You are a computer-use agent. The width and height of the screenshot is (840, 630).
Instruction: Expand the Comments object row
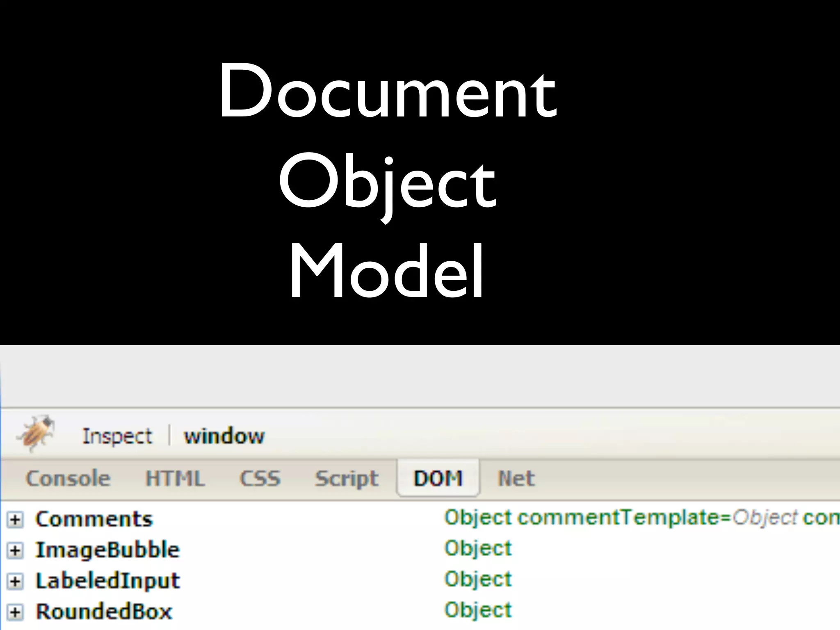click(15, 520)
